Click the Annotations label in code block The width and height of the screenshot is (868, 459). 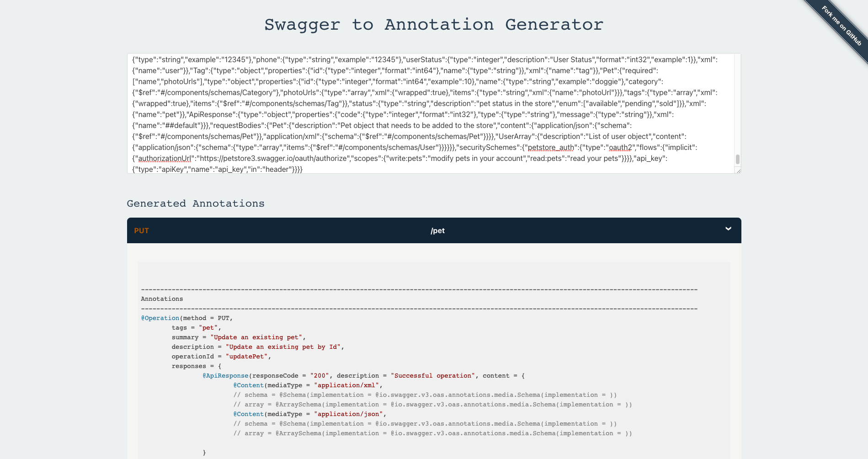click(162, 299)
